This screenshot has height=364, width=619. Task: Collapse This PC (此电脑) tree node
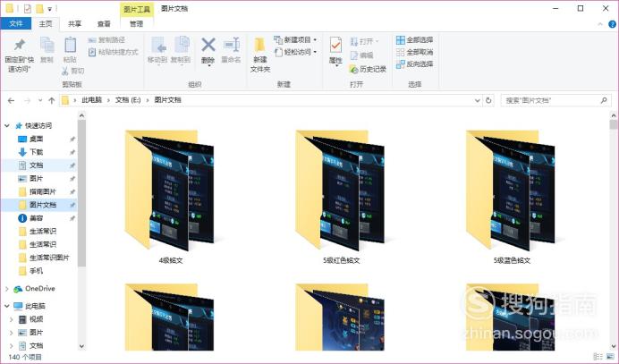(x=7, y=306)
